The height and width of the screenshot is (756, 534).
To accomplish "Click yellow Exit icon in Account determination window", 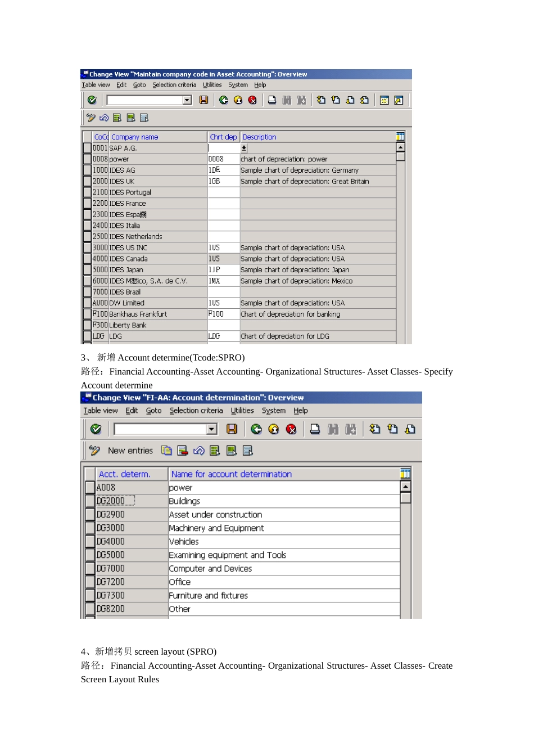I will (274, 429).
